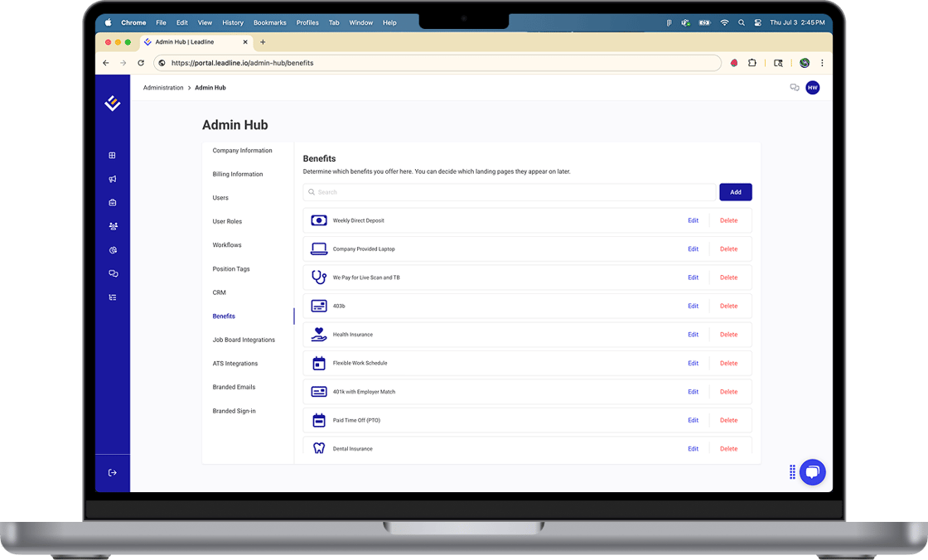Click the team members icon in sidebar
This screenshot has height=560, width=928.
tap(112, 225)
